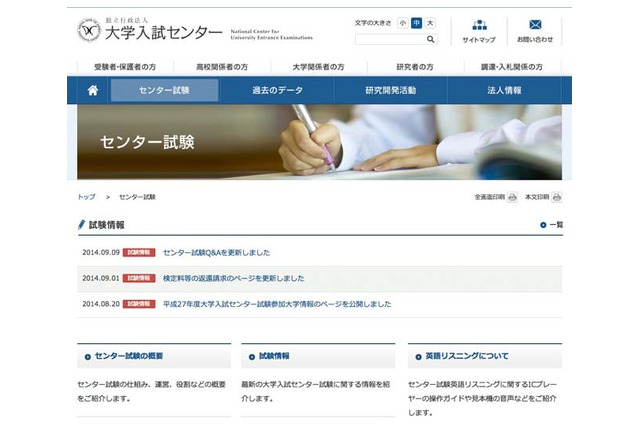This screenshot has height=426, width=640.
Task: Click the date 2014.08.20
Action: tap(101, 304)
